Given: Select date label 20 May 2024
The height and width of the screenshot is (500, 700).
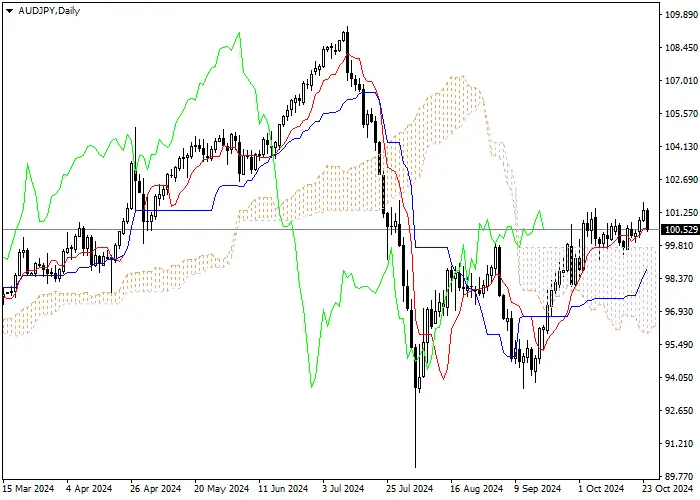Looking at the screenshot, I should click(x=222, y=489).
